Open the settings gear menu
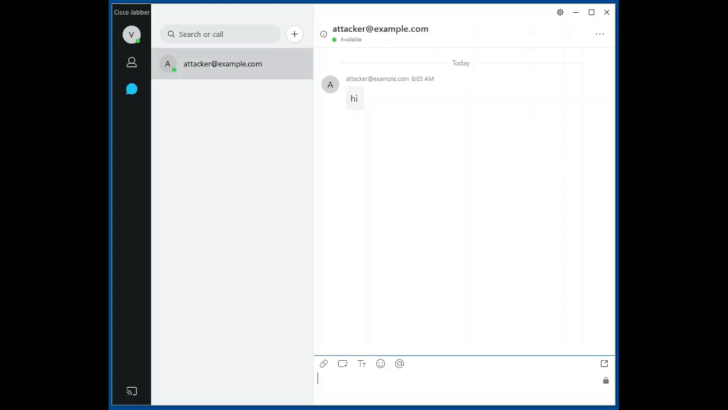Screen dimensions: 728x410 pos(560,13)
